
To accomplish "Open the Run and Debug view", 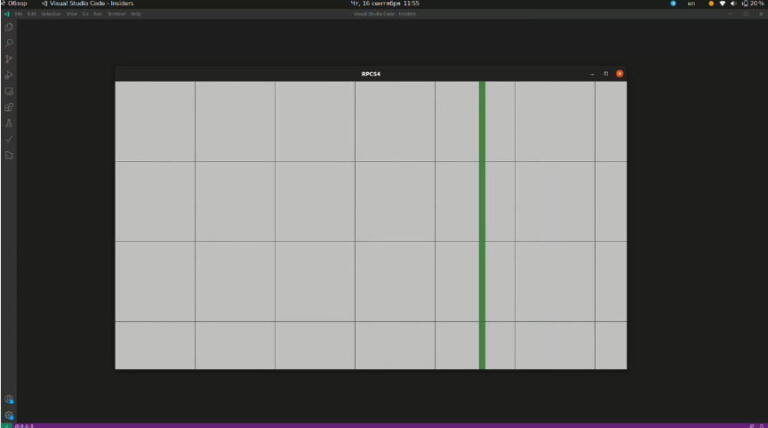I will pyautogui.click(x=9, y=75).
